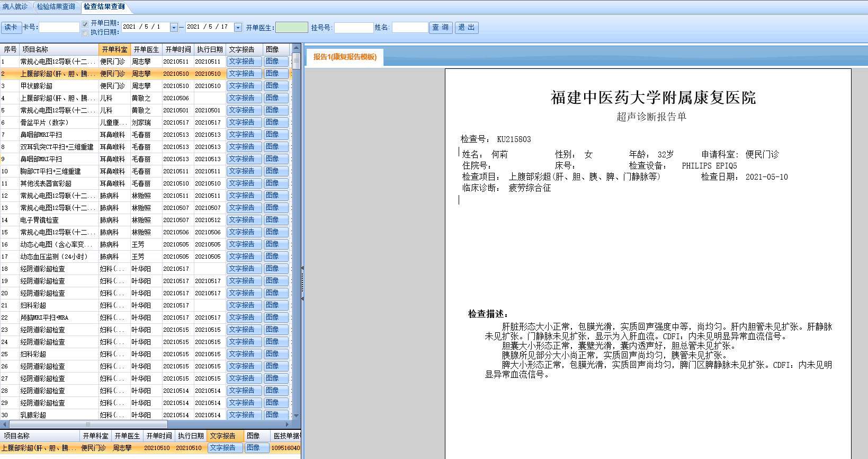Viewport: 868px width, 459px height.
Task: Click the list horizontal scrollbar right arrow
Action: [x=288, y=424]
